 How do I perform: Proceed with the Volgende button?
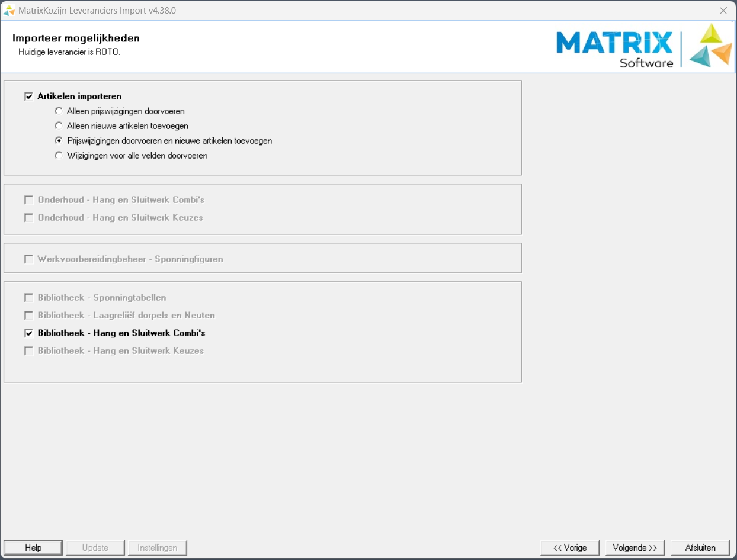(x=635, y=548)
